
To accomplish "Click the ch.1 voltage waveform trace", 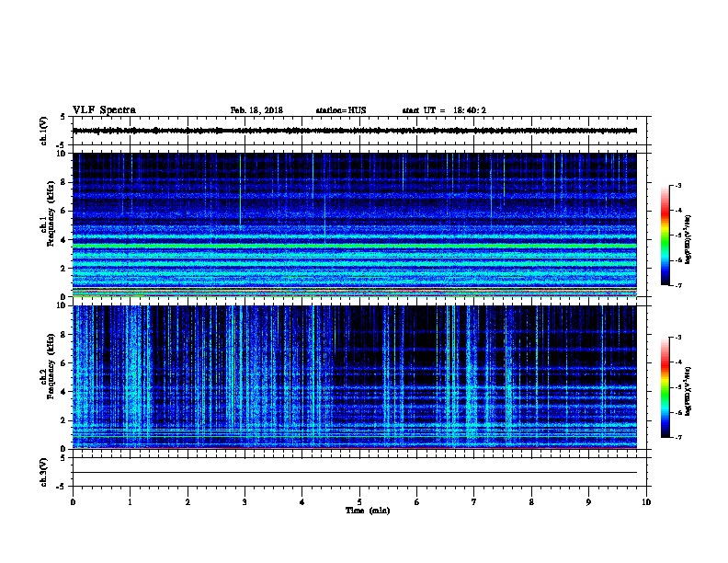I will point(355,131).
